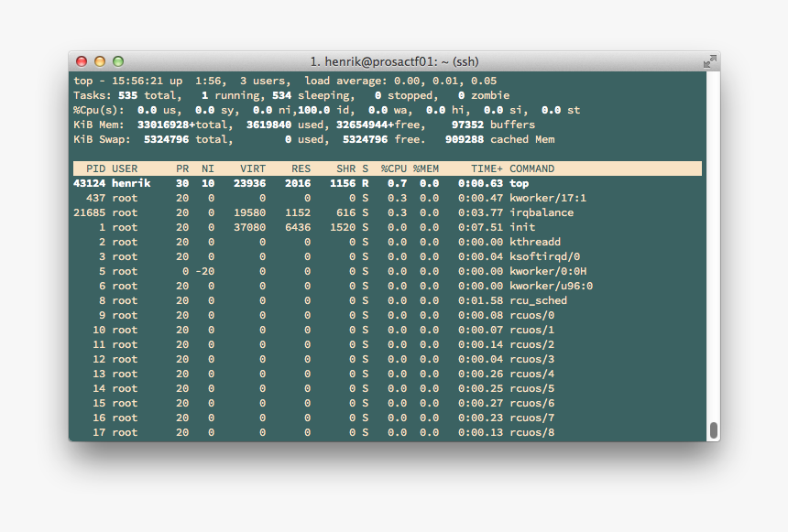The width and height of the screenshot is (788, 532).
Task: Click the COMMAND column header
Action: (531, 168)
